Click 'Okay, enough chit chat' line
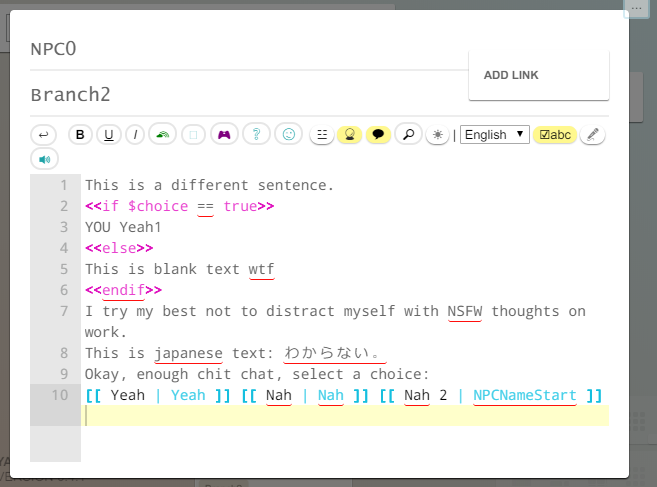Screen dimensions: 657x487 point(257,374)
